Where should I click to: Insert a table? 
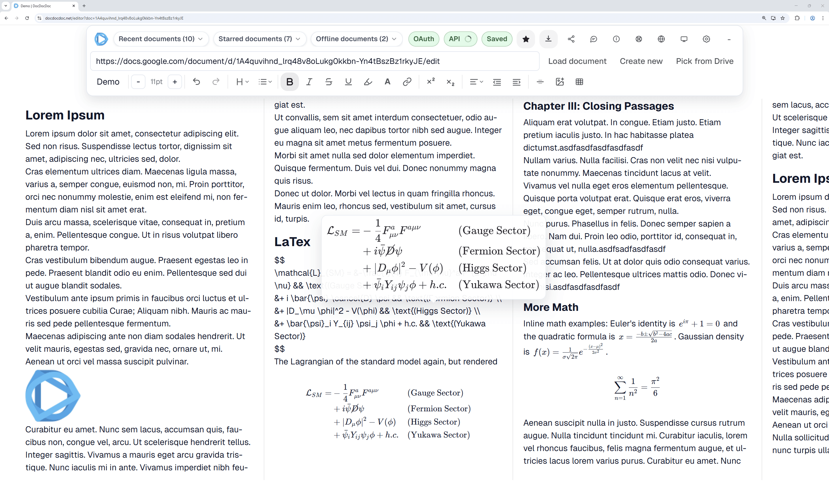pos(579,82)
